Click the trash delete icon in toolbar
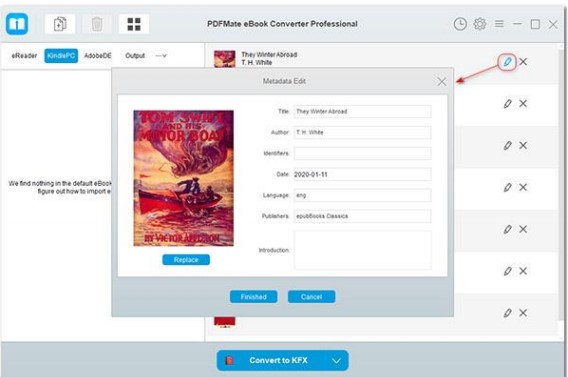This screenshot has width=568, height=377. 97,24
